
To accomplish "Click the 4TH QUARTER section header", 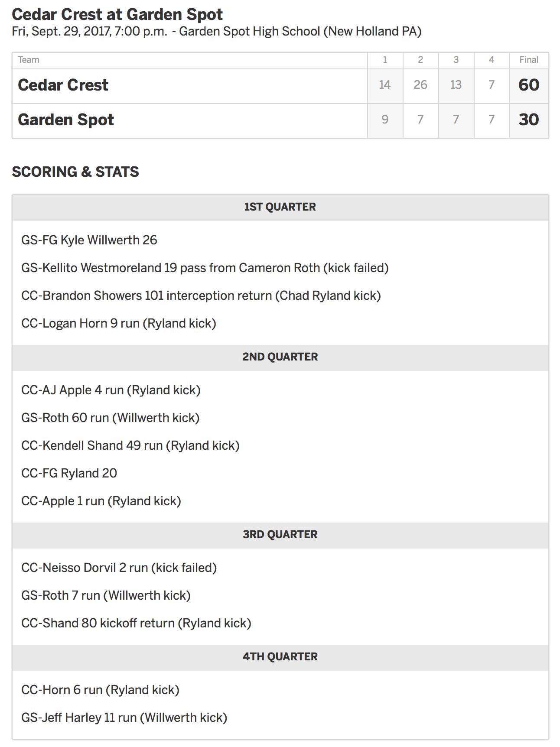I will (x=280, y=657).
